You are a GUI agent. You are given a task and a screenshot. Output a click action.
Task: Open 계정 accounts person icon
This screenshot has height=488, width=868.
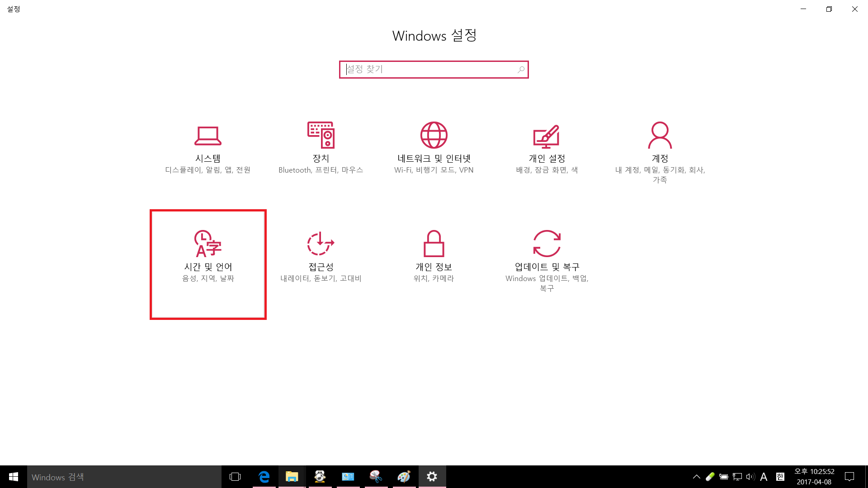(660, 135)
